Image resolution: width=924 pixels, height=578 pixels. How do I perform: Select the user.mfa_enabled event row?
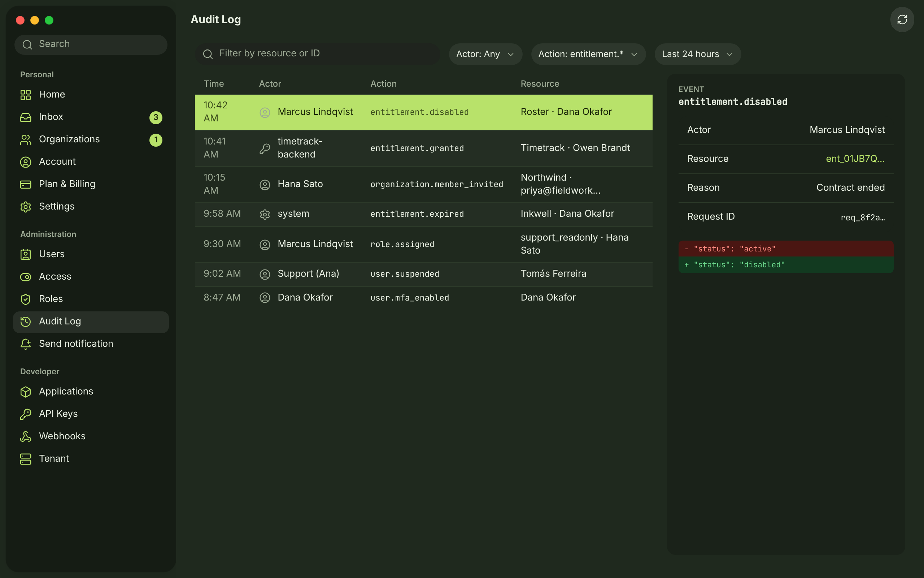[x=423, y=298]
